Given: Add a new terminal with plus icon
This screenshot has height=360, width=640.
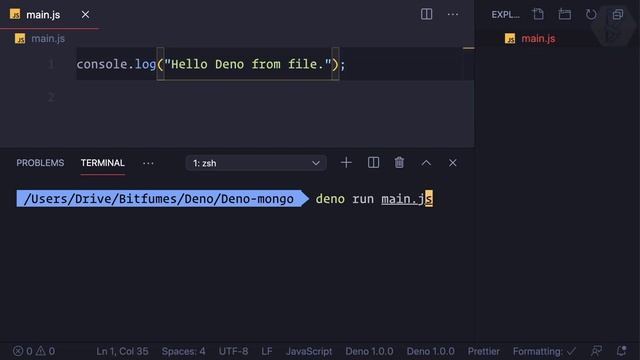Looking at the screenshot, I should pyautogui.click(x=346, y=163).
